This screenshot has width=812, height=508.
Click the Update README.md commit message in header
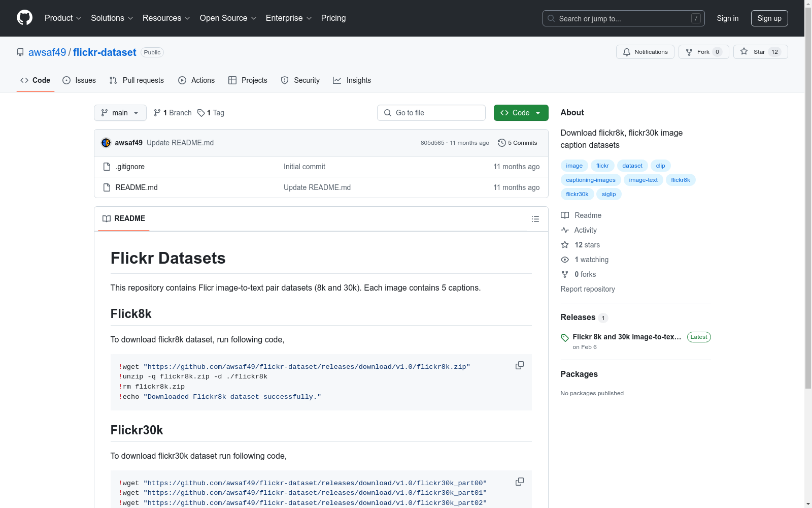click(180, 143)
